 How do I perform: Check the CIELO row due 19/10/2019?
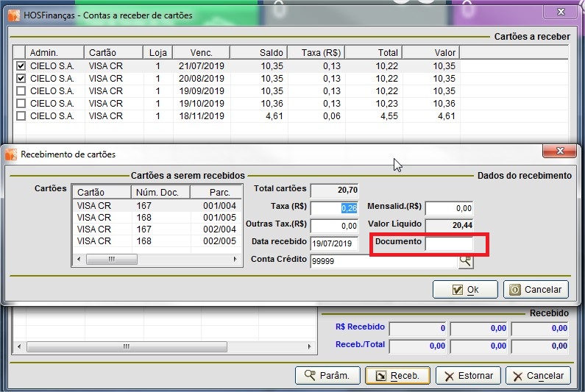click(x=21, y=104)
